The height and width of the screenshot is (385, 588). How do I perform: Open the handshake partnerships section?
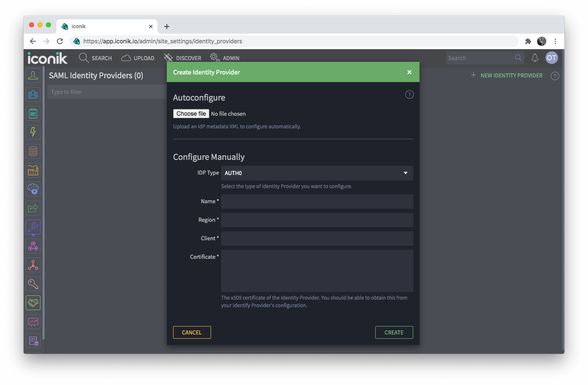tap(33, 303)
